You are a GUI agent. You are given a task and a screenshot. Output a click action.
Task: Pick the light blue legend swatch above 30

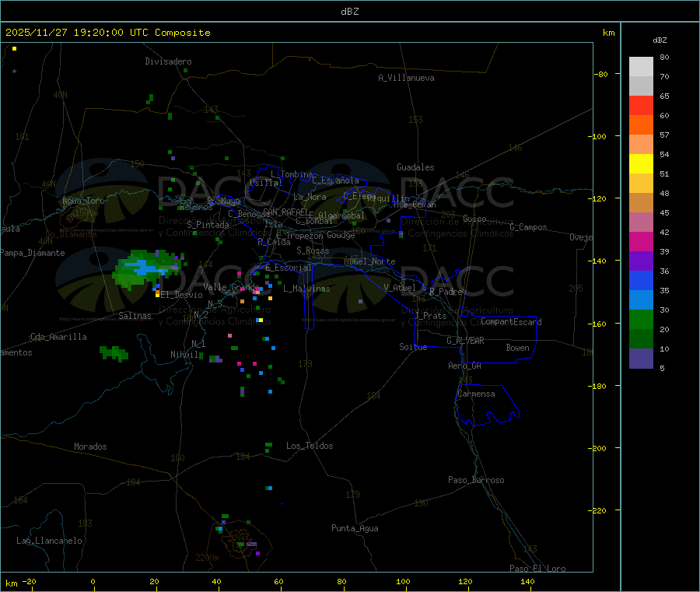641,300
